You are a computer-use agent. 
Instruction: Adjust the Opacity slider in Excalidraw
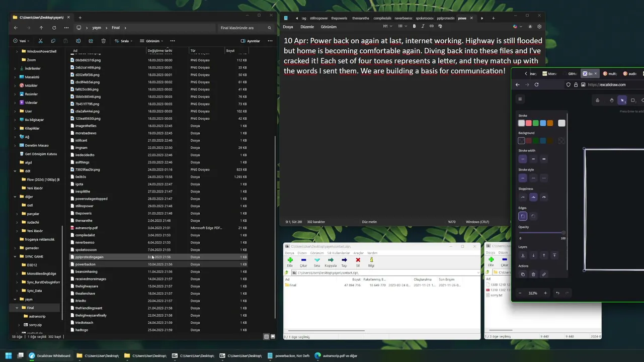[x=542, y=233]
